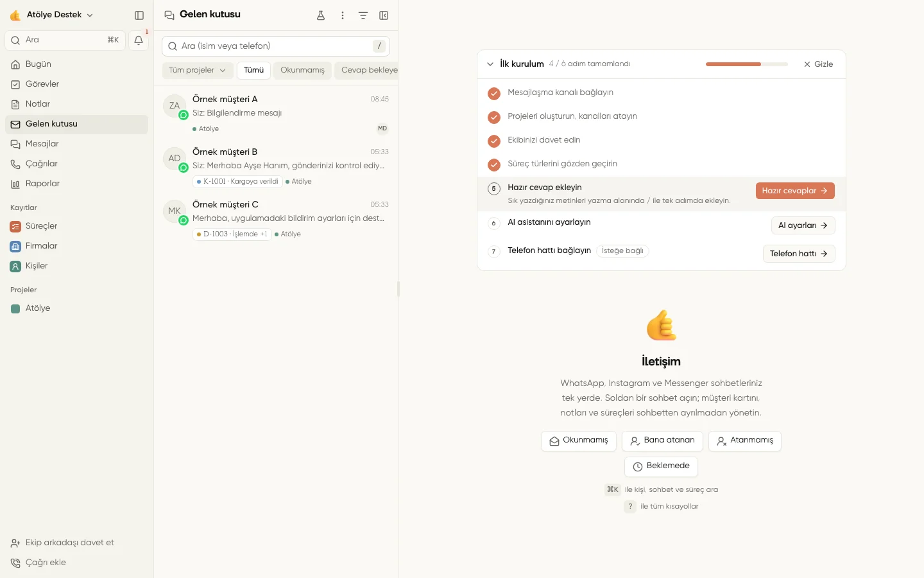Open the three-dot more options menu

[x=343, y=15]
